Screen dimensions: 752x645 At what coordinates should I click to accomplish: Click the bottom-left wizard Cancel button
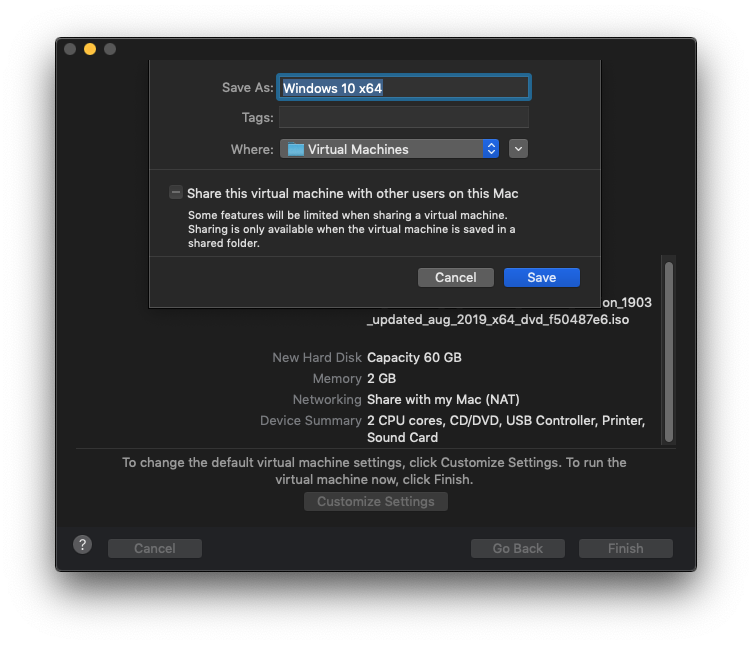(154, 548)
